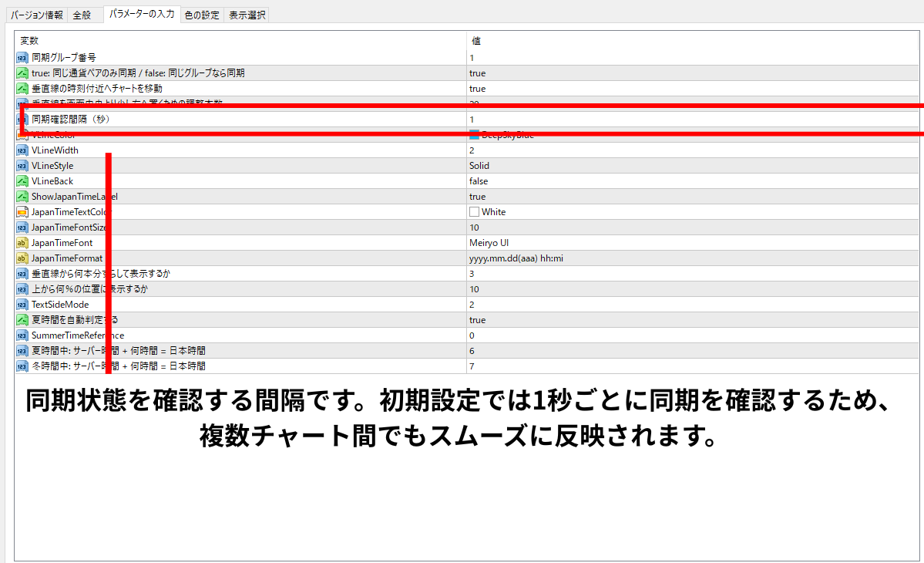Click the string icon beside JapanTimeFont
This screenshot has height=563, width=924.
click(22, 243)
